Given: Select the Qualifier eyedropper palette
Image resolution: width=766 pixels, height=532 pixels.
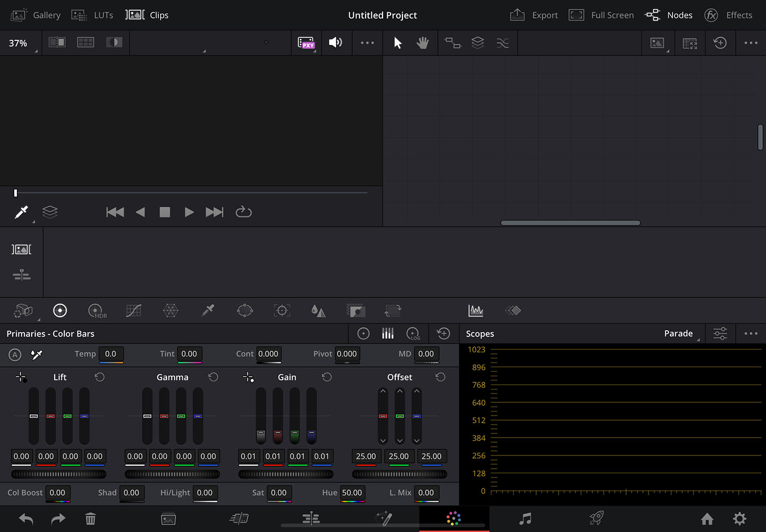Looking at the screenshot, I should point(208,310).
